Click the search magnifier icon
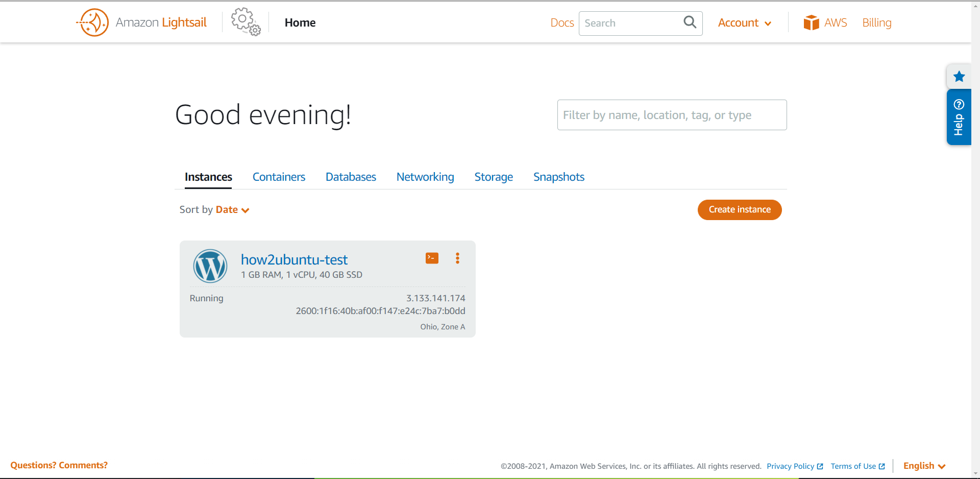 [x=690, y=22]
